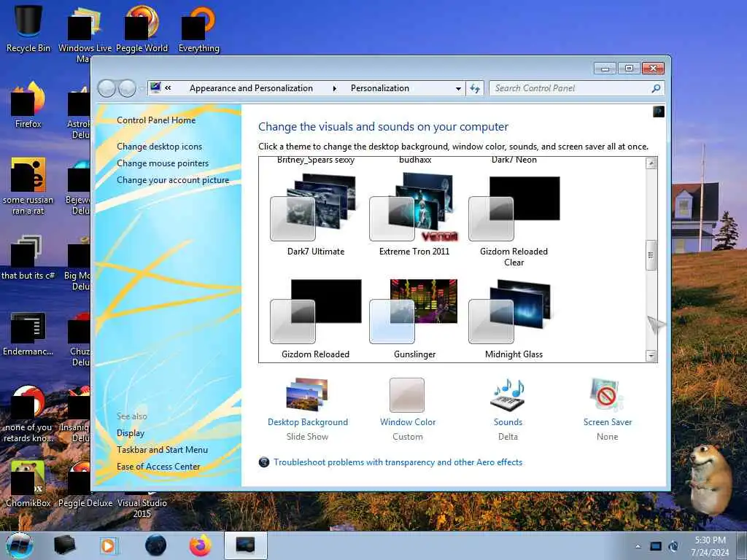Open the Firefox taskbar icon
Screen dimensions: 747x560
[201, 545]
